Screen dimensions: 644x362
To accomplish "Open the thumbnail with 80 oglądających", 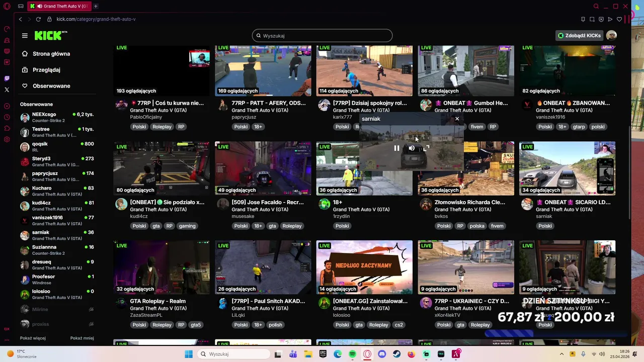I will pos(162,168).
